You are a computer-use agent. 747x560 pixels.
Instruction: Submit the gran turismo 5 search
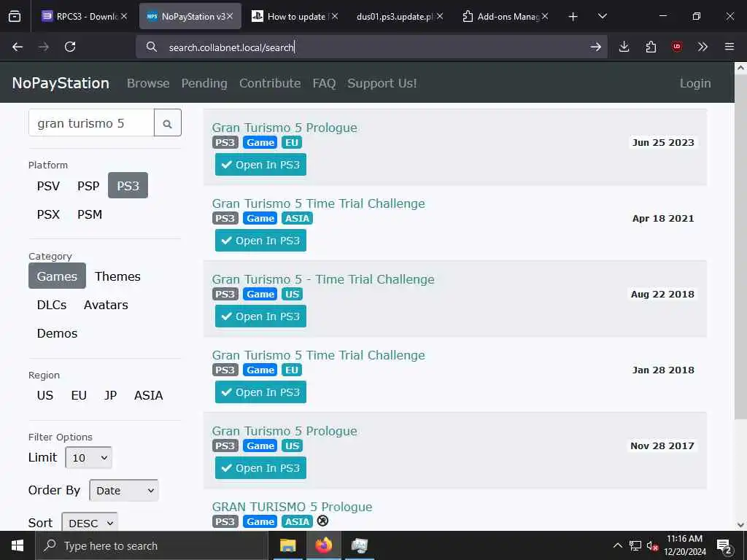pos(168,122)
